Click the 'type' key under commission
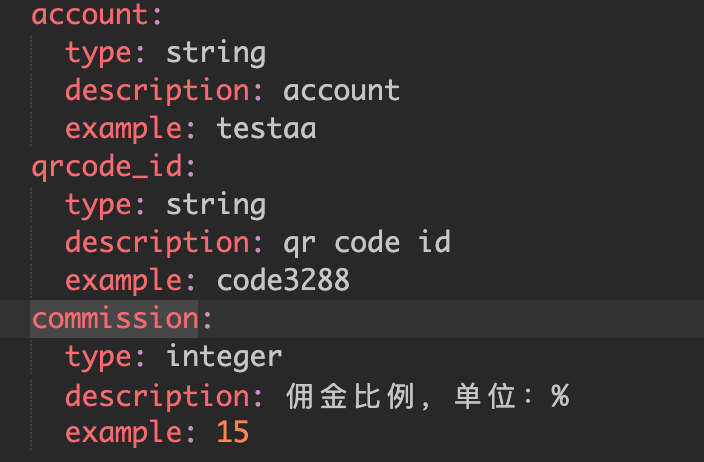 (x=98, y=359)
